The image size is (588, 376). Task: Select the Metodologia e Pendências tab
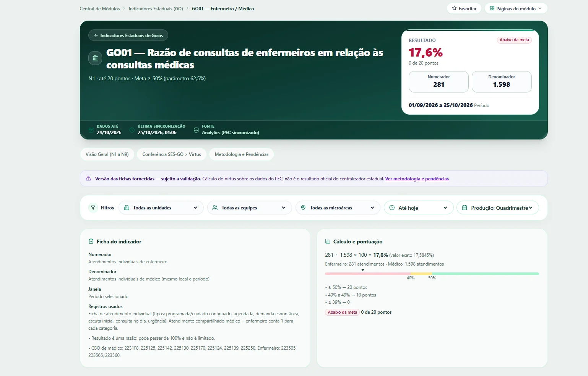(242, 154)
